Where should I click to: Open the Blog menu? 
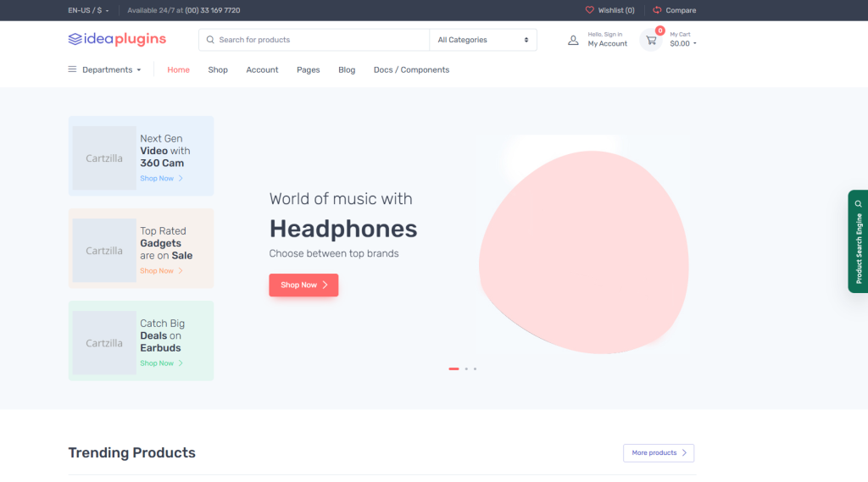[347, 69]
